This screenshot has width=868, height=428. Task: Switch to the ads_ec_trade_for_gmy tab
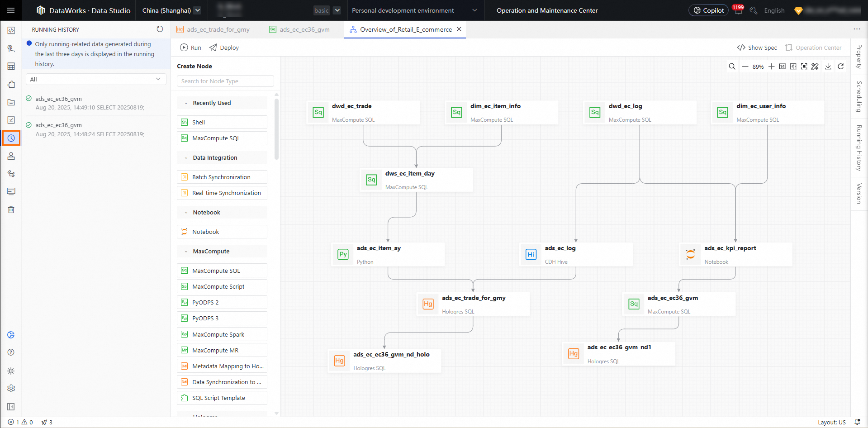[218, 29]
